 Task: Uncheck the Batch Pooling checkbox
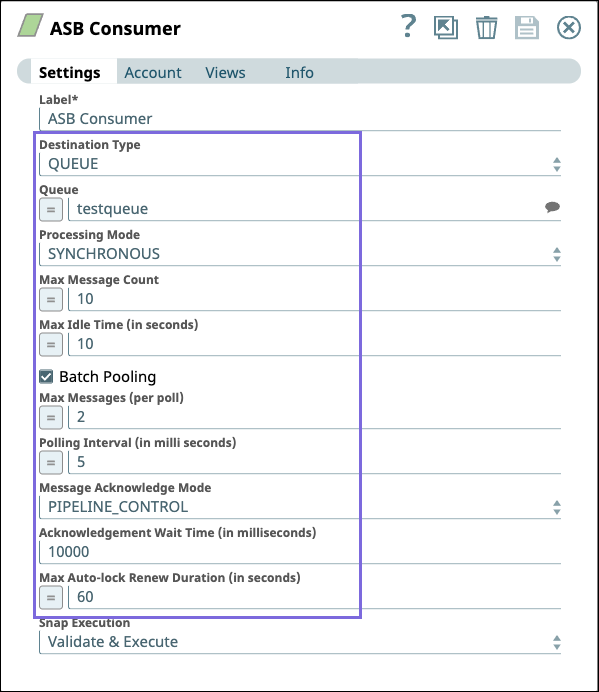tap(46, 376)
